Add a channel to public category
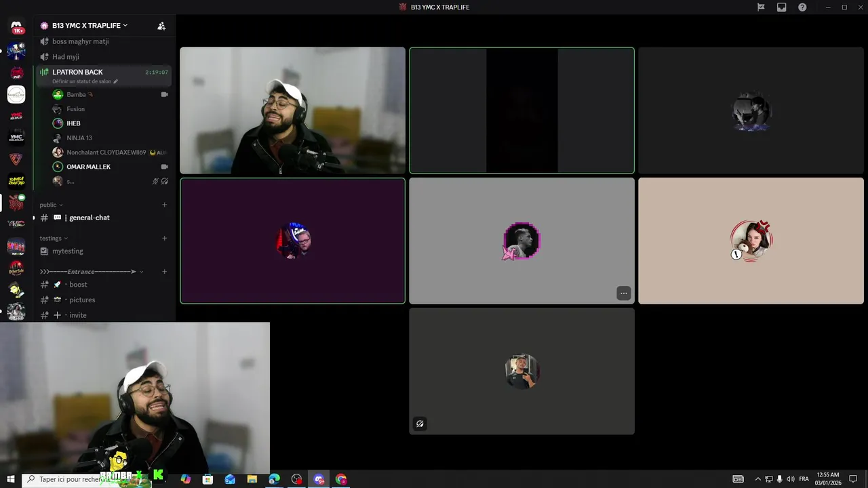The image size is (868, 488). [164, 205]
